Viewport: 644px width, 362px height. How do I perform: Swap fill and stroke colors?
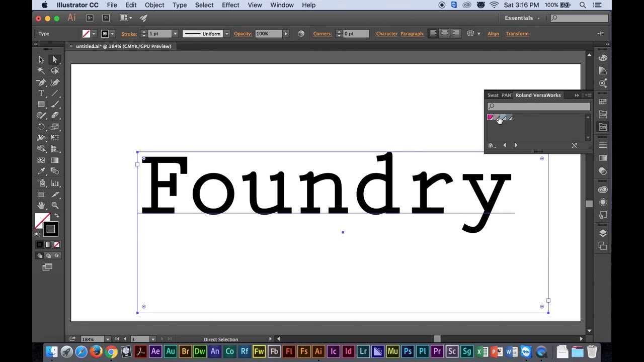point(56,216)
